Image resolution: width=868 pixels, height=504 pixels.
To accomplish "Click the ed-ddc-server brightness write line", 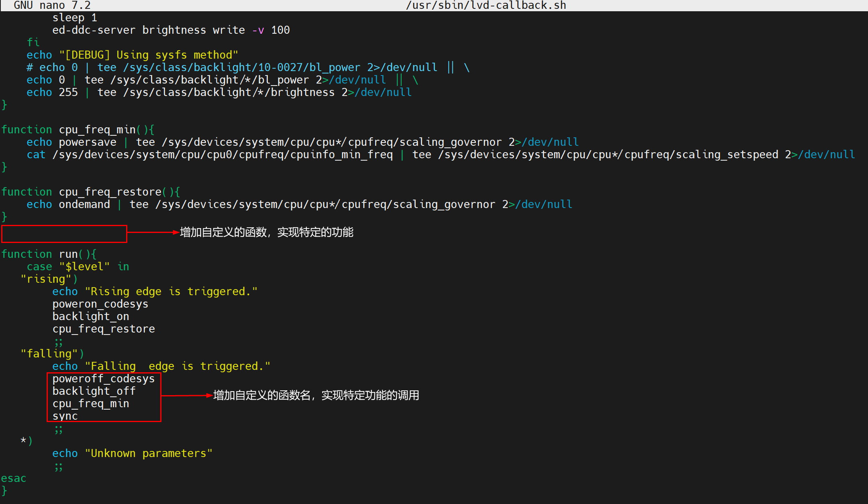I will point(171,30).
